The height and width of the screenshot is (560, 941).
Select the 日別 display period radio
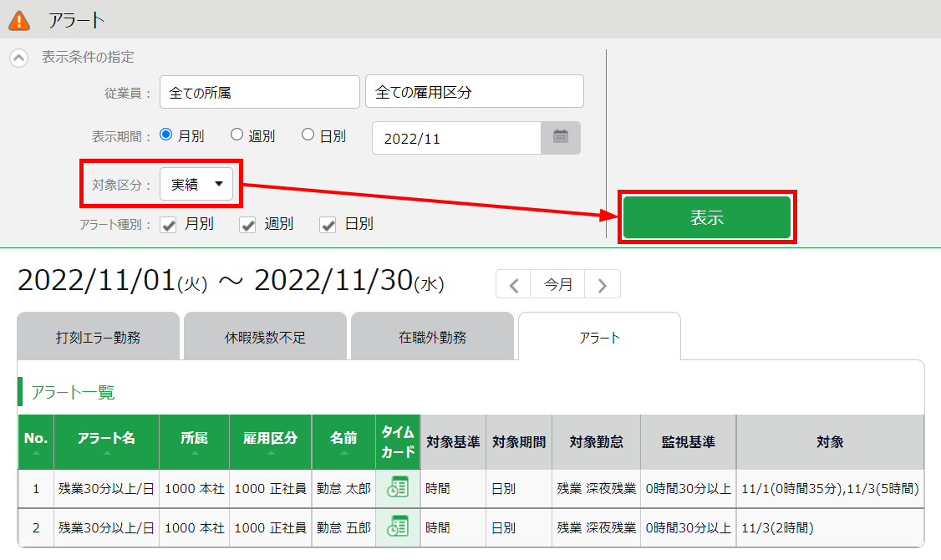point(308,135)
